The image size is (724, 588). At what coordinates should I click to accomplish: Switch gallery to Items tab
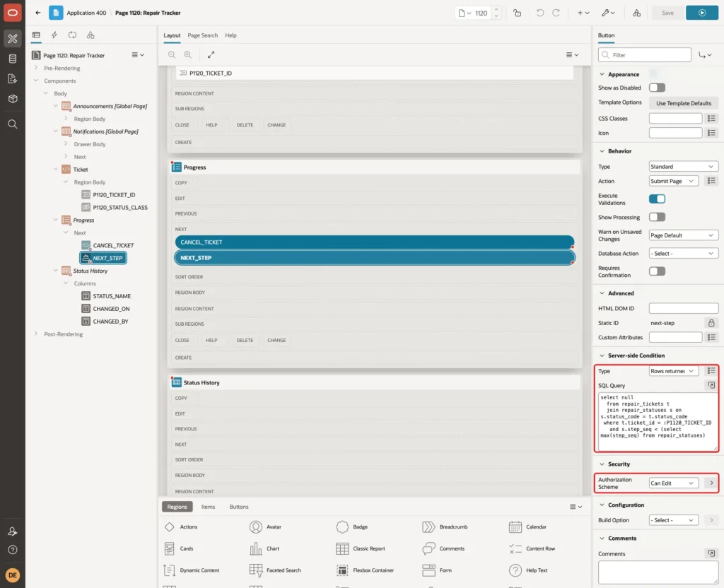coord(209,507)
